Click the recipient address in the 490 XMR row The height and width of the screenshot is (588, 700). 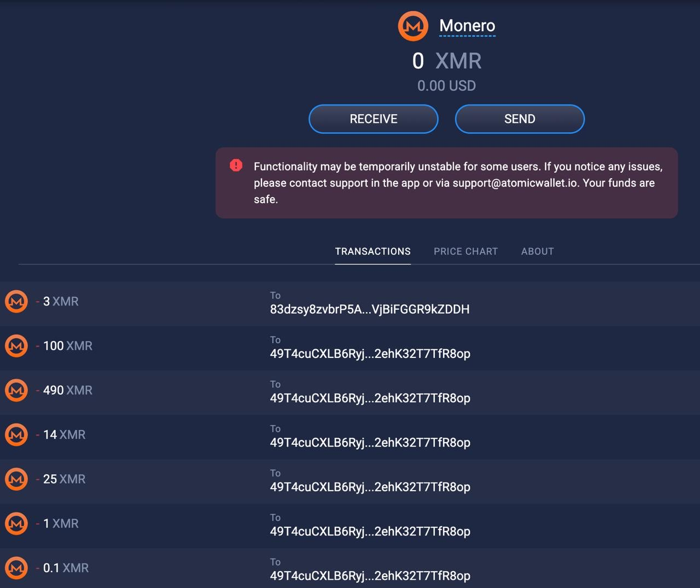tap(370, 398)
